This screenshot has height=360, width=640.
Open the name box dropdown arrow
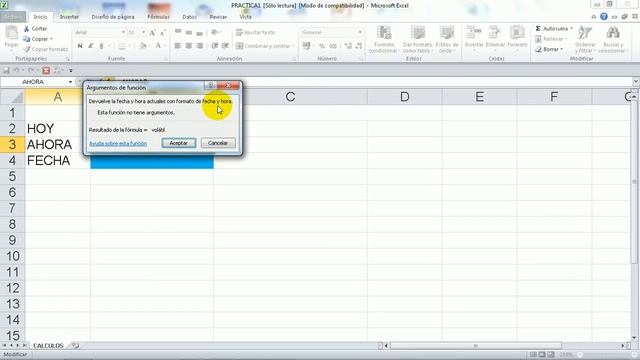[x=70, y=82]
